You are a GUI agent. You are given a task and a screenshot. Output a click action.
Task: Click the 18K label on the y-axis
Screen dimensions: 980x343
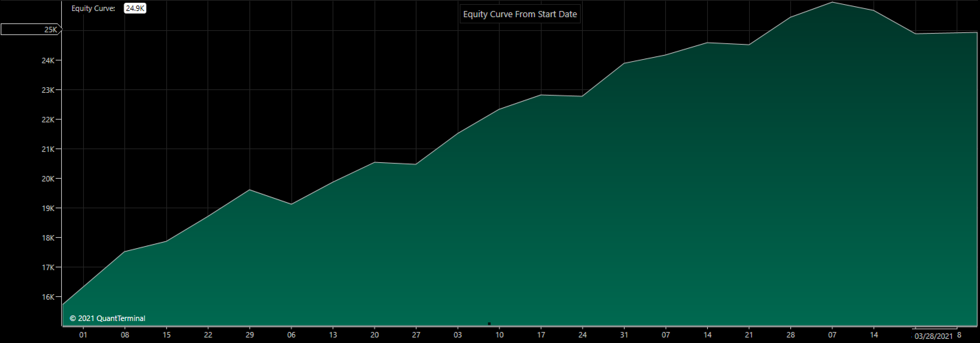coord(48,238)
